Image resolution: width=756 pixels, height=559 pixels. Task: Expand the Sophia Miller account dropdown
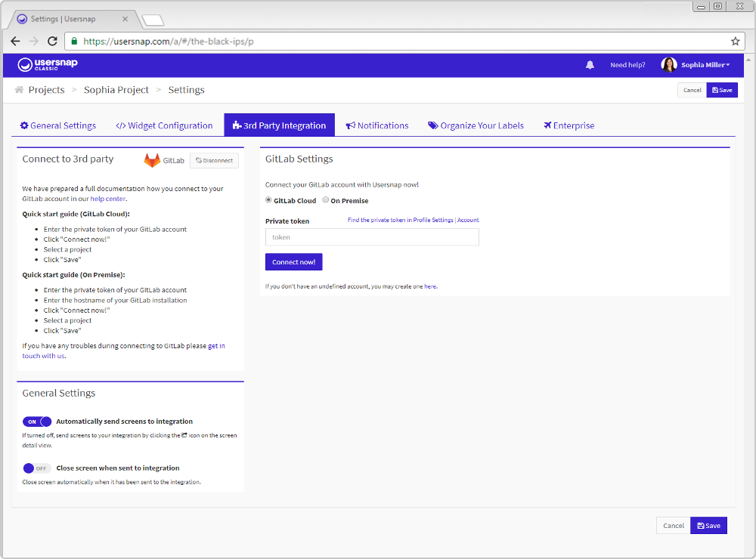pyautogui.click(x=705, y=65)
